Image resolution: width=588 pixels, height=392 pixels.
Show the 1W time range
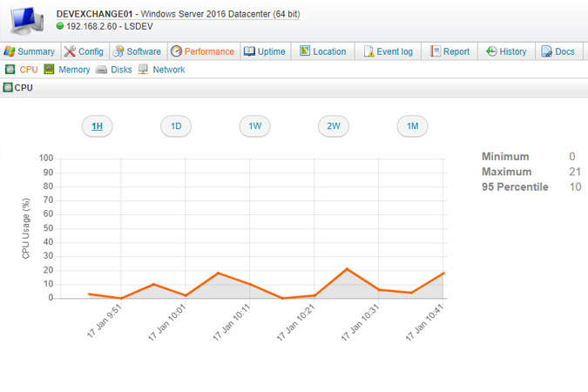coord(255,126)
